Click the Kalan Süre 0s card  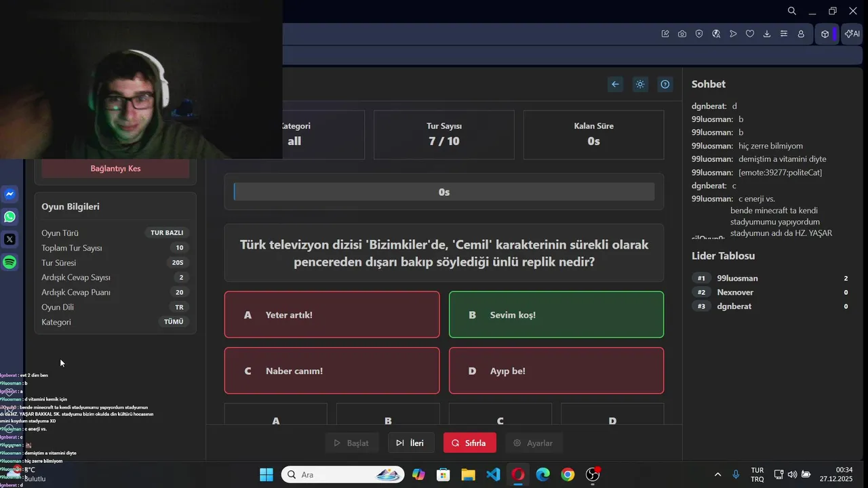point(593,134)
